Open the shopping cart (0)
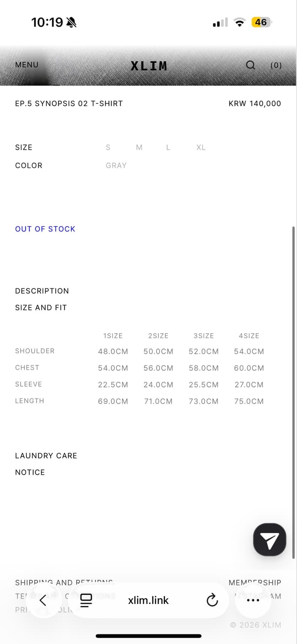This screenshot has height=644, width=297. [276, 65]
